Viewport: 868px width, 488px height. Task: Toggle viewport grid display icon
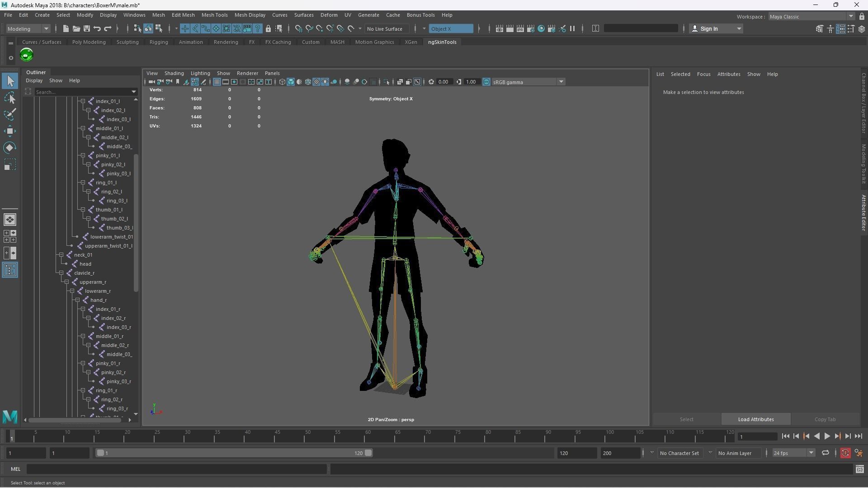pos(217,82)
